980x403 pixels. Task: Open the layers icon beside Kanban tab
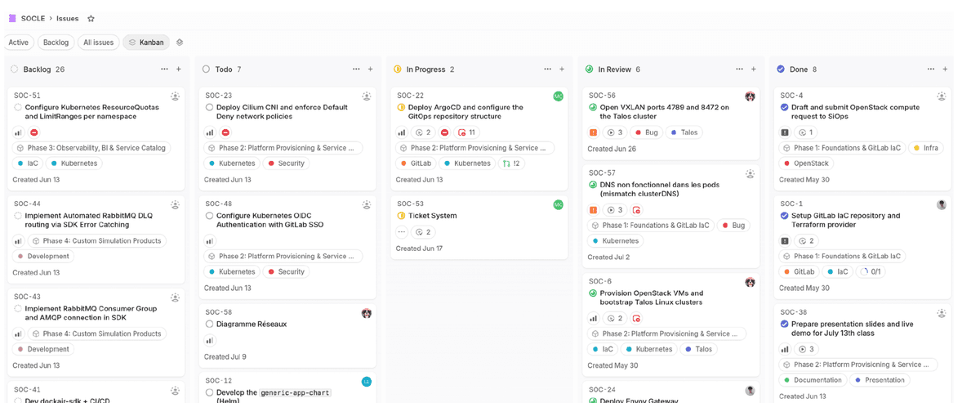180,43
